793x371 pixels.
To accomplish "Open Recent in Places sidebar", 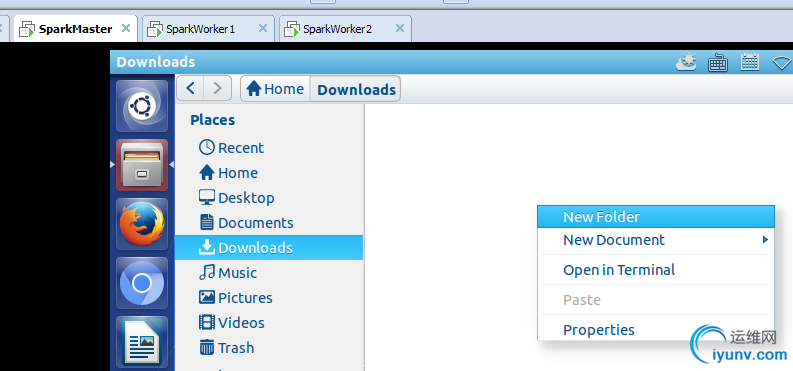I will click(x=269, y=148).
